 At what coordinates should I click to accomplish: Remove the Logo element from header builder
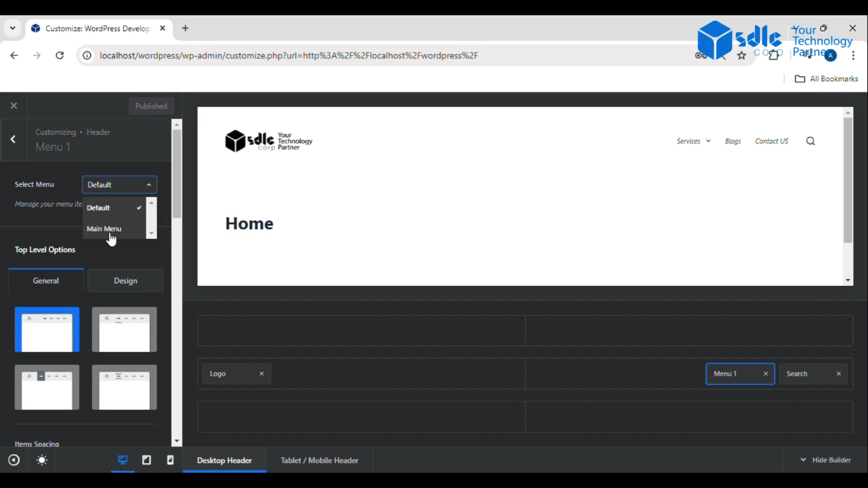point(261,374)
